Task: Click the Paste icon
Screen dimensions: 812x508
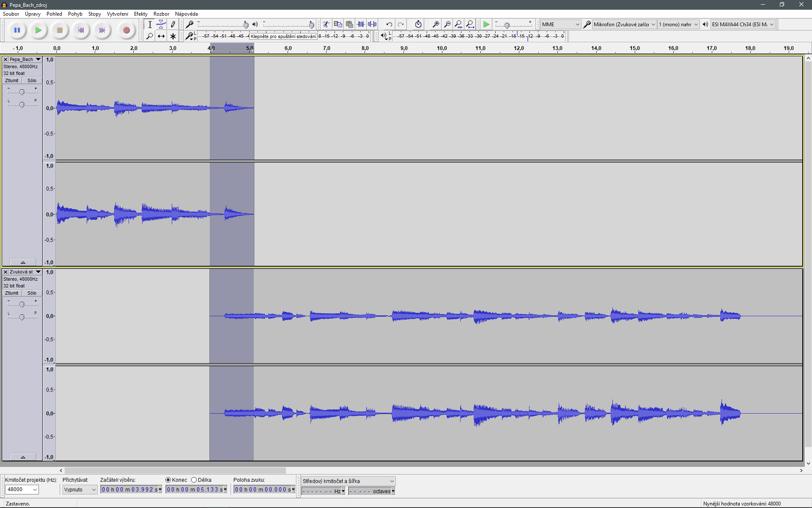Action: (349, 24)
